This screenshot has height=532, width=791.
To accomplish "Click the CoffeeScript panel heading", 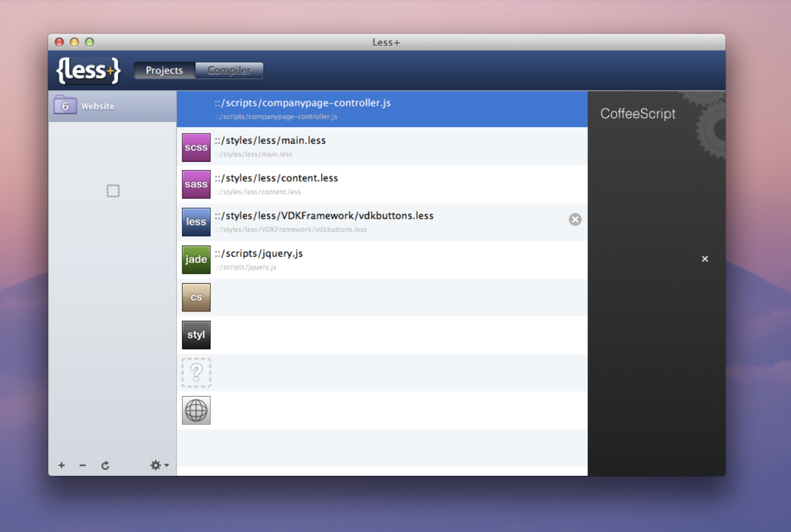I will 638,114.
